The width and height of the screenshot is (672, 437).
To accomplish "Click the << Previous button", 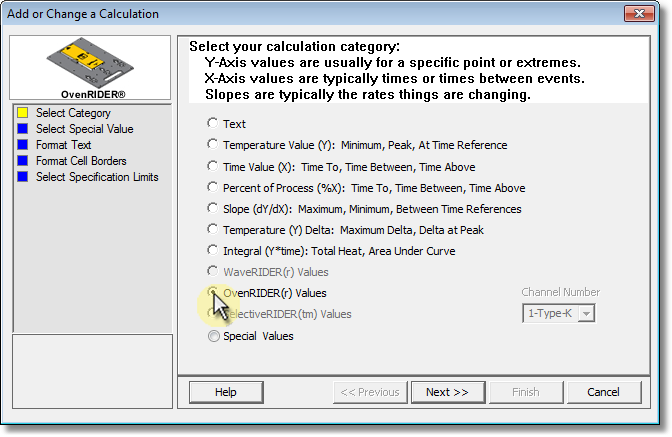I will click(370, 392).
